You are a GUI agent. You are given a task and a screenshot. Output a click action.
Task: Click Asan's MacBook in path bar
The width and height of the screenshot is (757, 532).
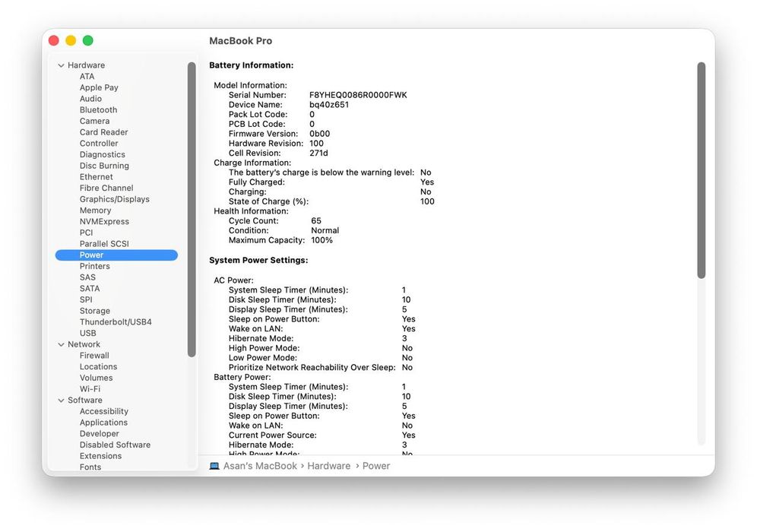(x=260, y=466)
